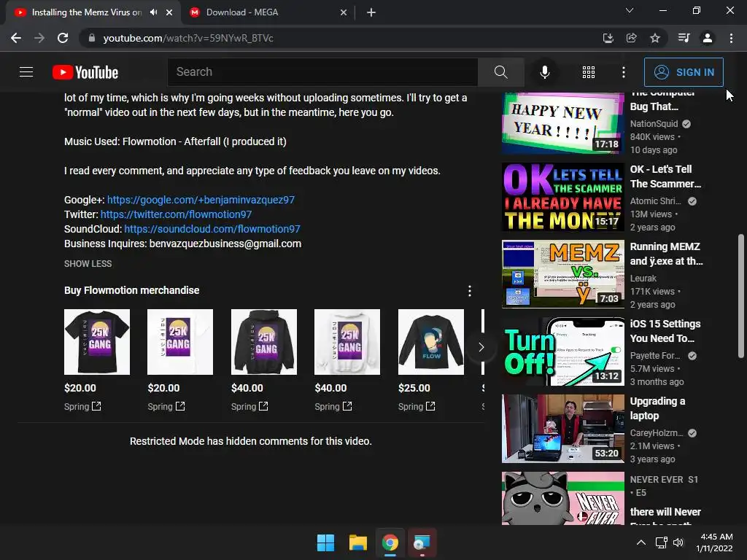This screenshot has height=560, width=747.
Task: Click the page vertical scrollbar thumb
Action: [x=741, y=295]
